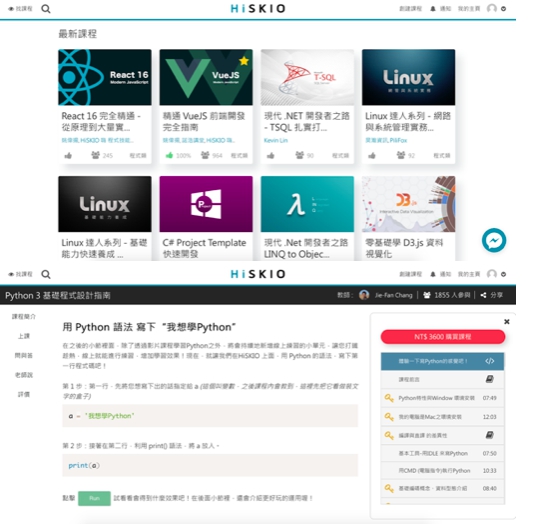Click title 'Linux 達人系列 - 基礎能力快速養成'
538x524 pixels.
pos(104,248)
